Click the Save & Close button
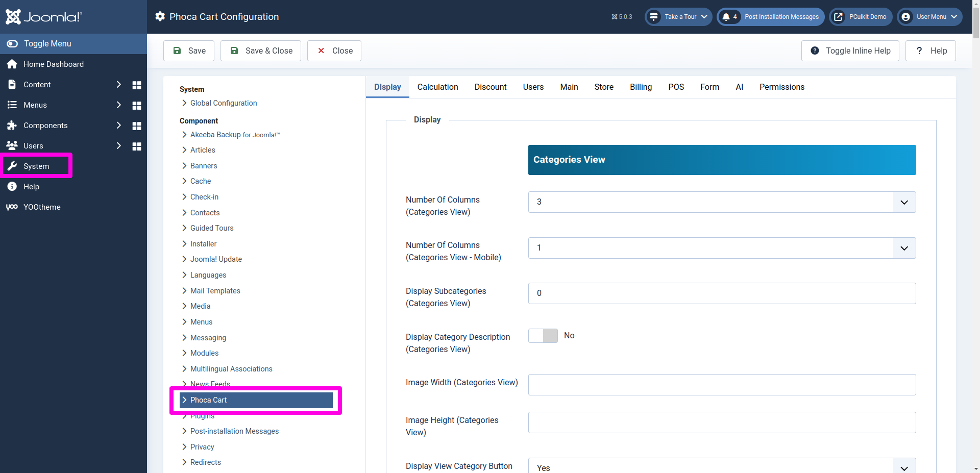The height and width of the screenshot is (473, 980). pyautogui.click(x=261, y=51)
